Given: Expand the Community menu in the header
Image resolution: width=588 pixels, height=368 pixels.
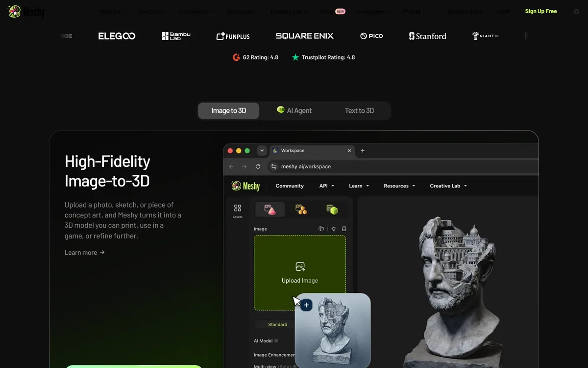Looking at the screenshot, I should click(x=197, y=11).
